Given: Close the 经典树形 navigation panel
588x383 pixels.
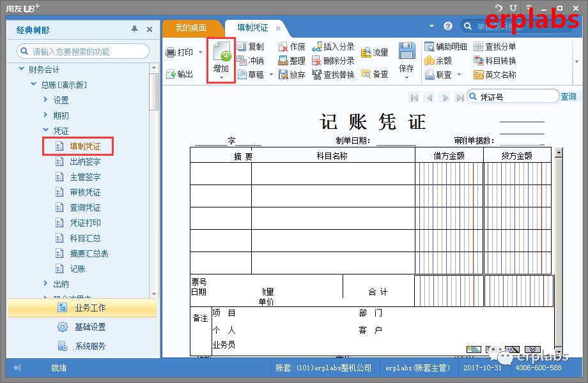Looking at the screenshot, I should pos(150,29).
